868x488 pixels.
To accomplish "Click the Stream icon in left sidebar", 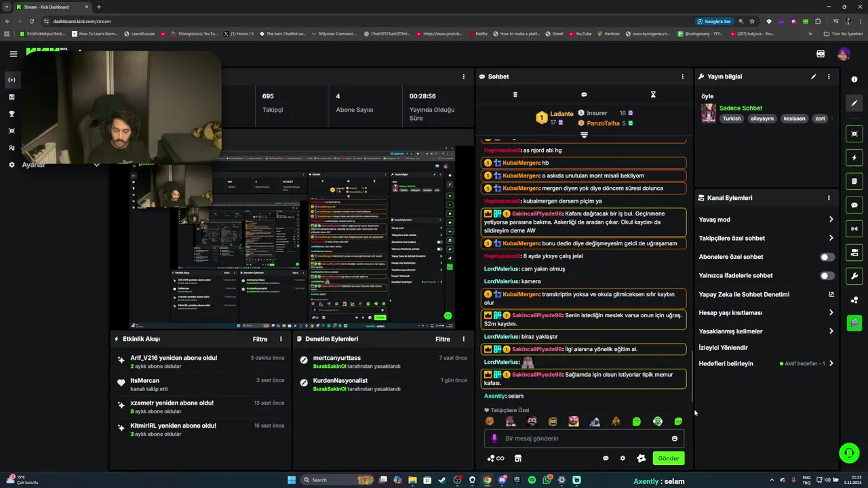I will (x=12, y=80).
